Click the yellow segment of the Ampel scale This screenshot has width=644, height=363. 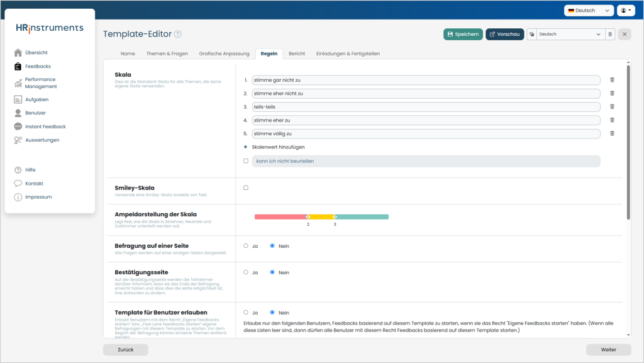point(321,217)
